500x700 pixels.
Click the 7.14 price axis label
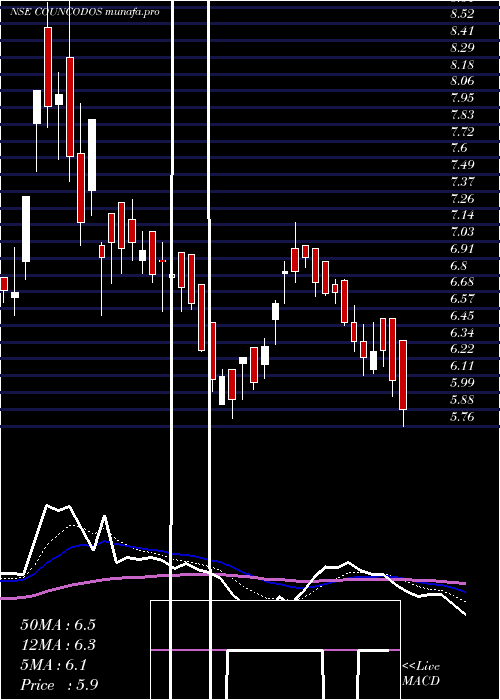click(462, 216)
